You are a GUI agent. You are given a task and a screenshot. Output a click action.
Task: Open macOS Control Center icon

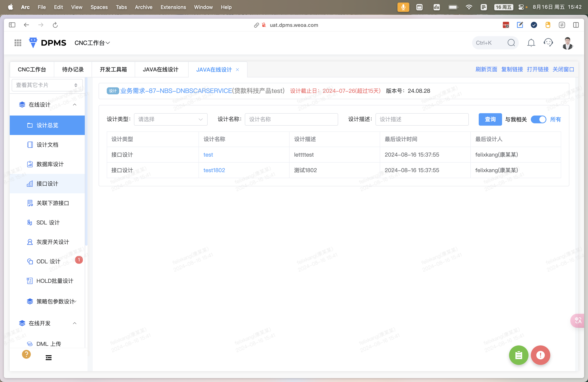(x=521, y=7)
